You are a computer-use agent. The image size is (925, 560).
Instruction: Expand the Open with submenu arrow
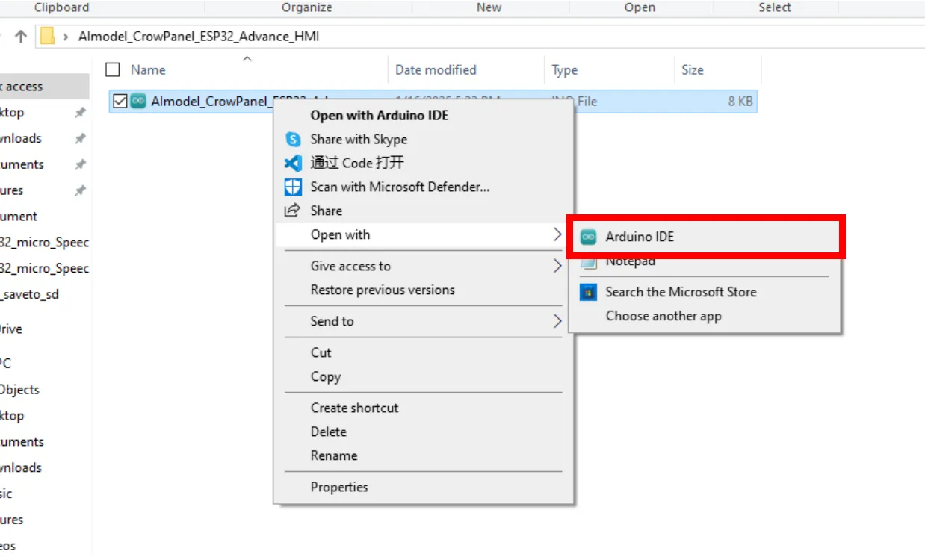(x=557, y=234)
